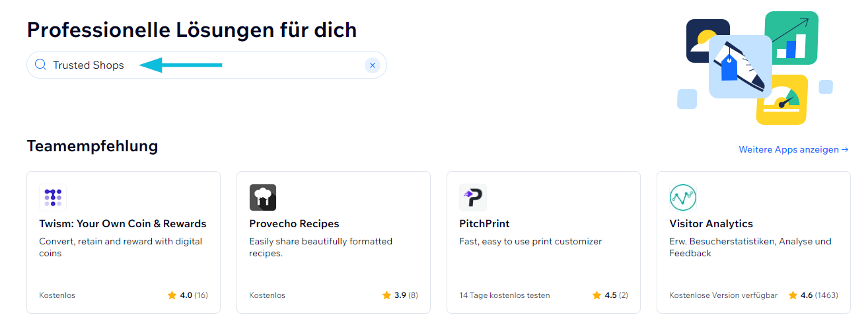Image resolution: width=868 pixels, height=323 pixels.
Task: Clear the Trusted Shops search text
Action: 373,65
